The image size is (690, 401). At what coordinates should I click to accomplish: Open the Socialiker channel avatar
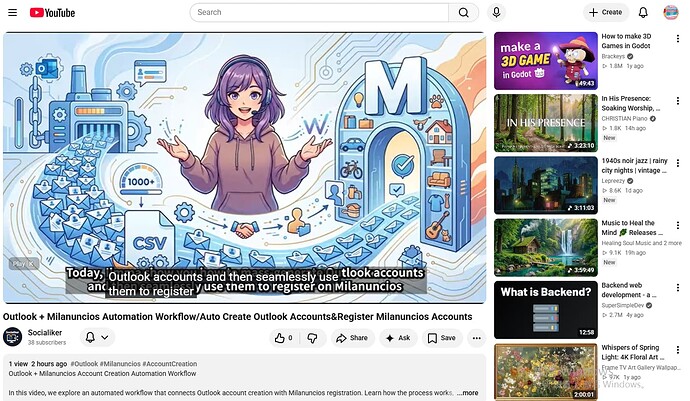coord(12,337)
